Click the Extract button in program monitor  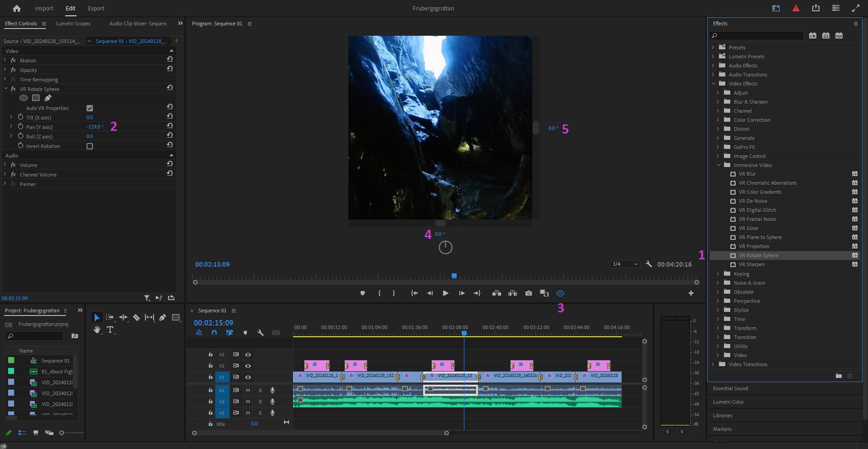pos(512,293)
